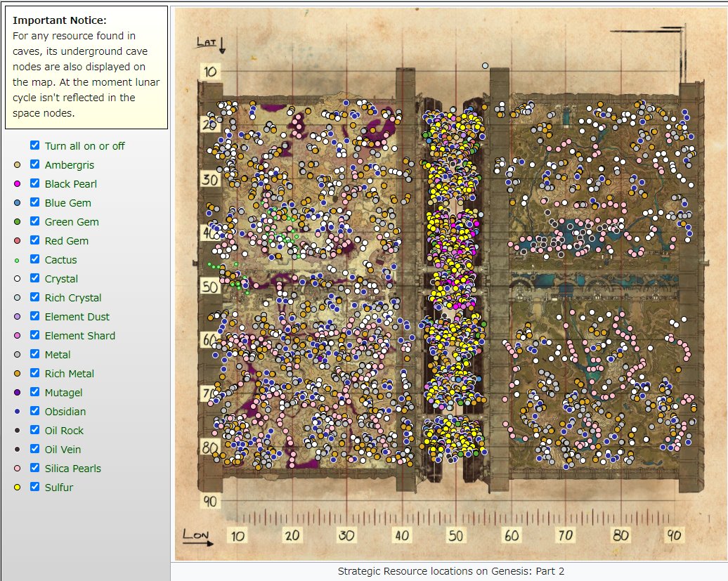Toggle the Rich Metal checkbox
The image size is (728, 581).
(35, 373)
